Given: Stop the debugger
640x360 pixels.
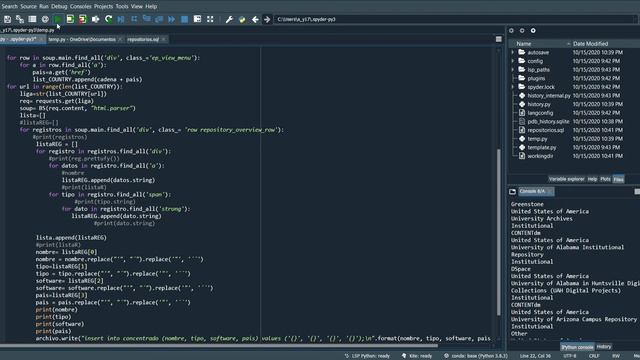Looking at the screenshot, I should pyautogui.click(x=184, y=19).
